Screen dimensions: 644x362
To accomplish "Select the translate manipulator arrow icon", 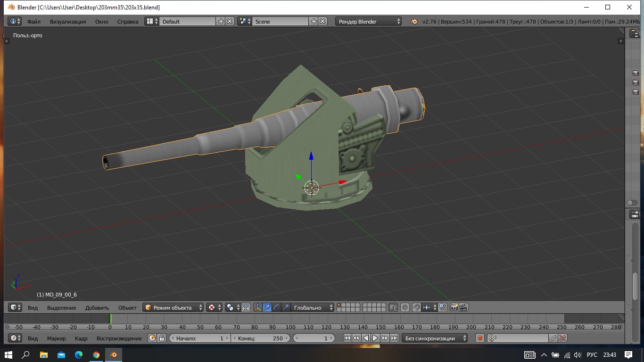I will [267, 307].
